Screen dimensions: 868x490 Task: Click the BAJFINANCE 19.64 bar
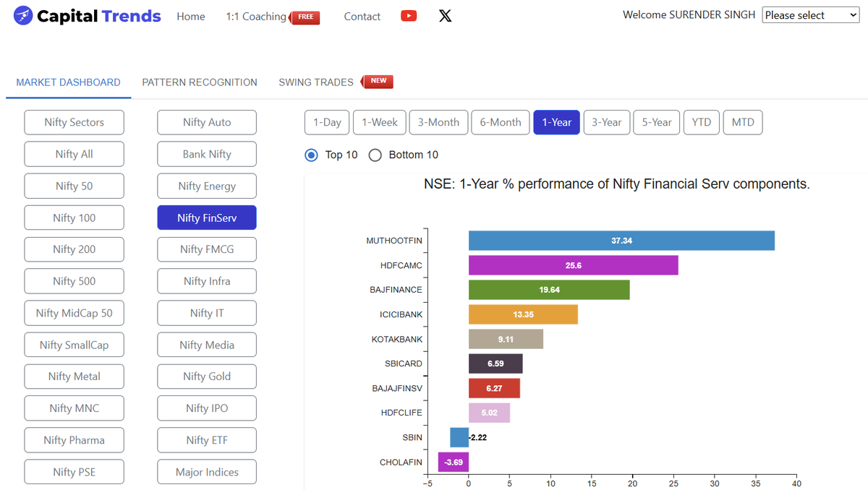pyautogui.click(x=549, y=290)
